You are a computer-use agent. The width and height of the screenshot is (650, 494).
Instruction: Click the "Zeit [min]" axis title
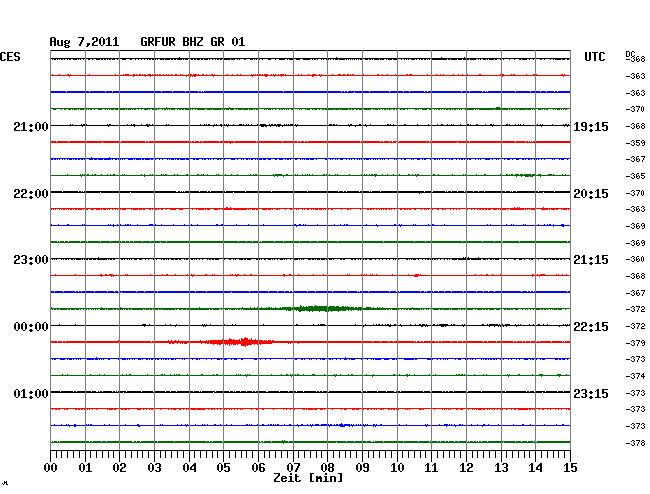(x=308, y=478)
